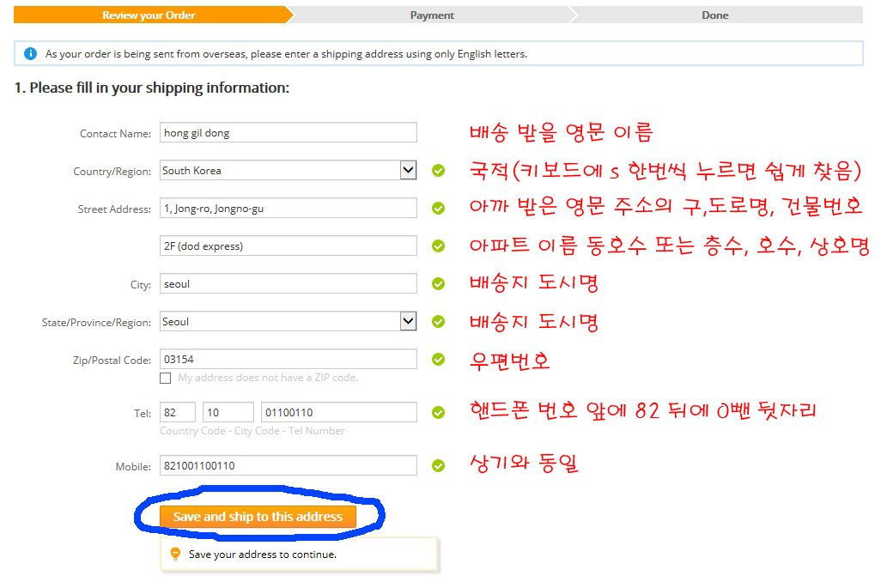Click green checkmark next to Tel number
The image size is (887, 588).
[438, 413]
